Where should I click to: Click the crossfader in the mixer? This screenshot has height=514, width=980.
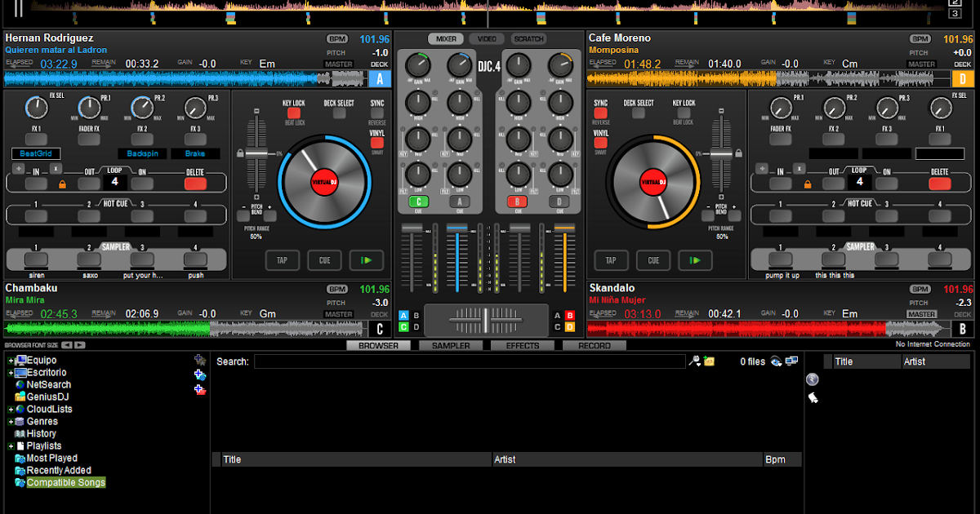click(487, 319)
